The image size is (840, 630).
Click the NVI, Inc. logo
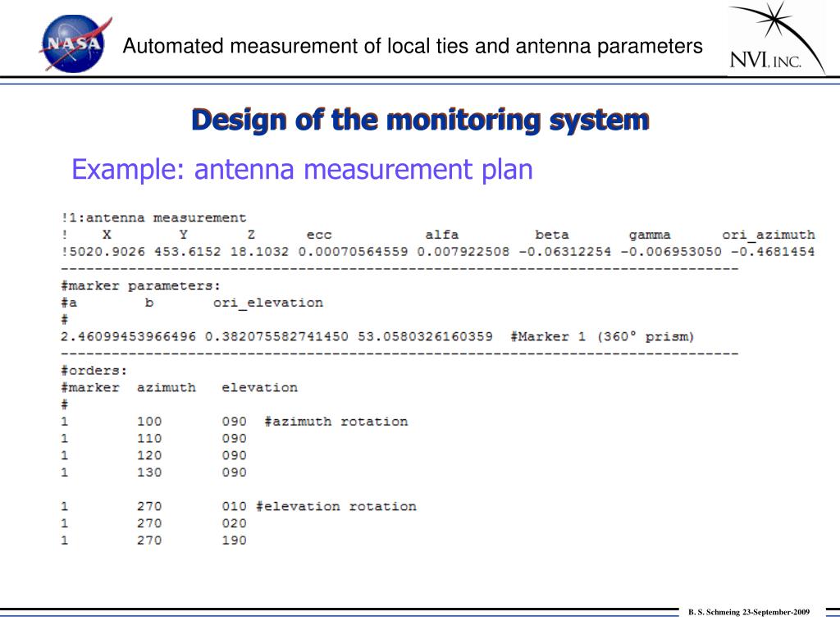777,39
